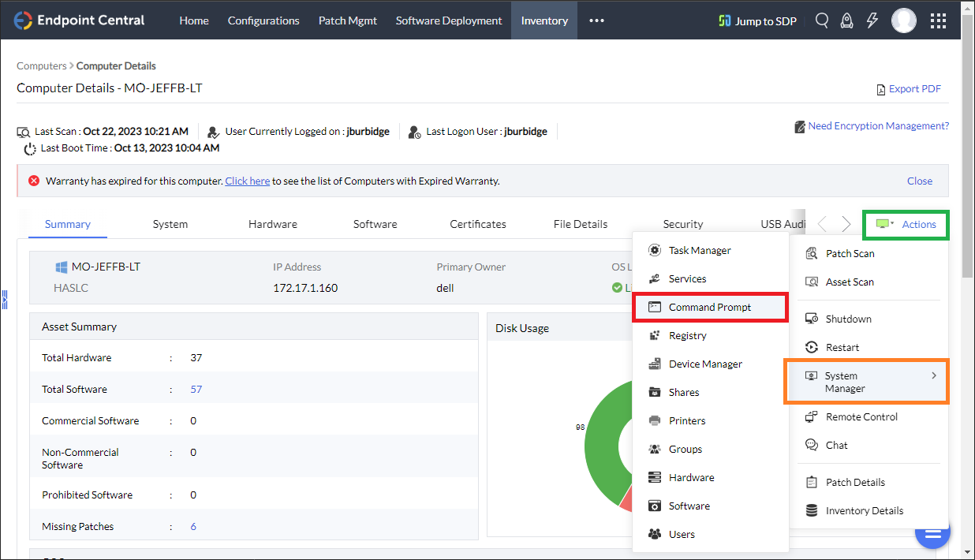Click Jump to SDP button

click(757, 21)
